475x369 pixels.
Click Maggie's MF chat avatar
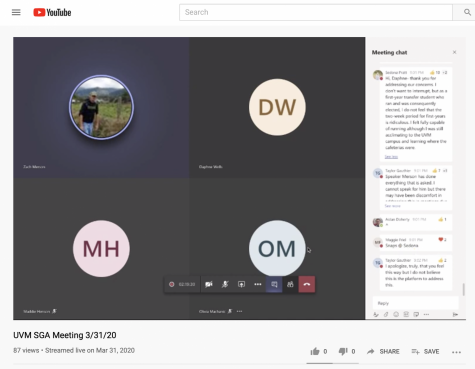(378, 242)
